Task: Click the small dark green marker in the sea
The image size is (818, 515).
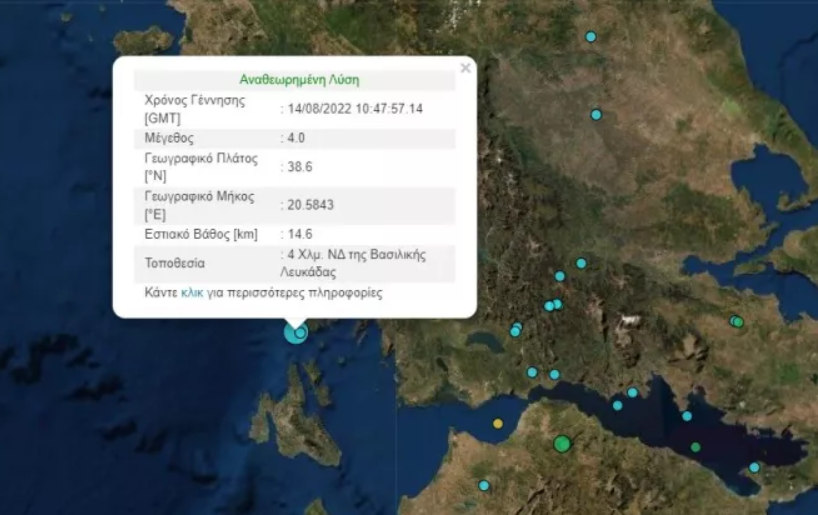Action: tap(695, 447)
